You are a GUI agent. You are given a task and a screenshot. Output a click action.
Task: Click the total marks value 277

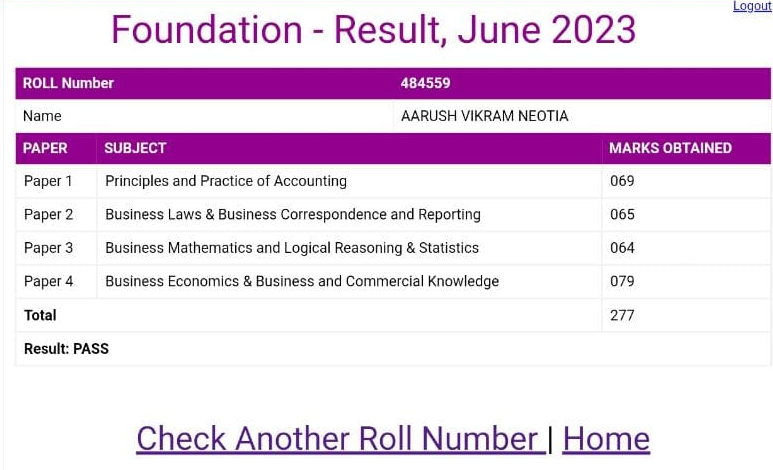click(622, 315)
